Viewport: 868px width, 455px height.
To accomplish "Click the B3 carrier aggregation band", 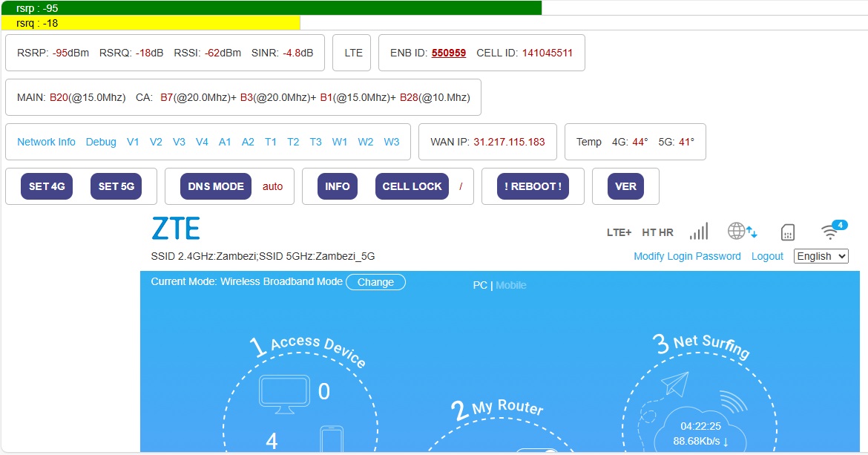I will pyautogui.click(x=246, y=97).
